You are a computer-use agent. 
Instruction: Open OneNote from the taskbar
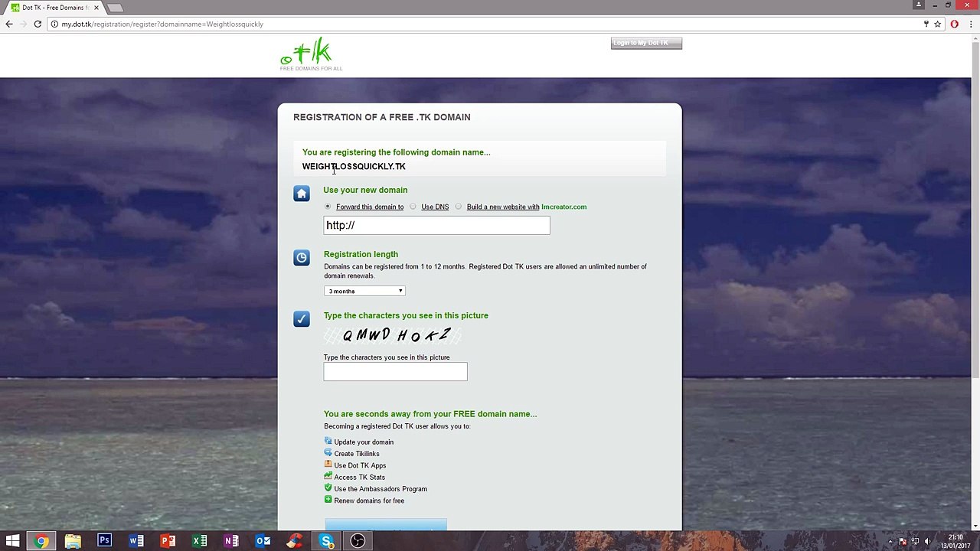(x=231, y=541)
